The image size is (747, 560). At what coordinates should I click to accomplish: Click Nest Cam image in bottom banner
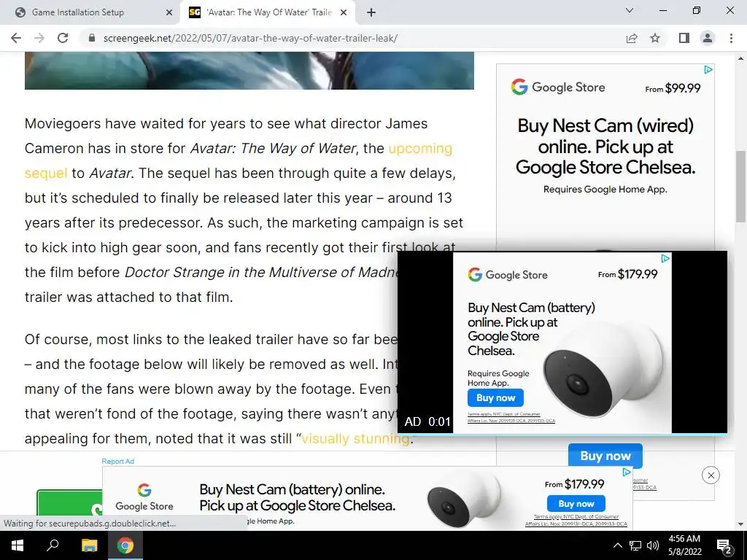(x=463, y=499)
